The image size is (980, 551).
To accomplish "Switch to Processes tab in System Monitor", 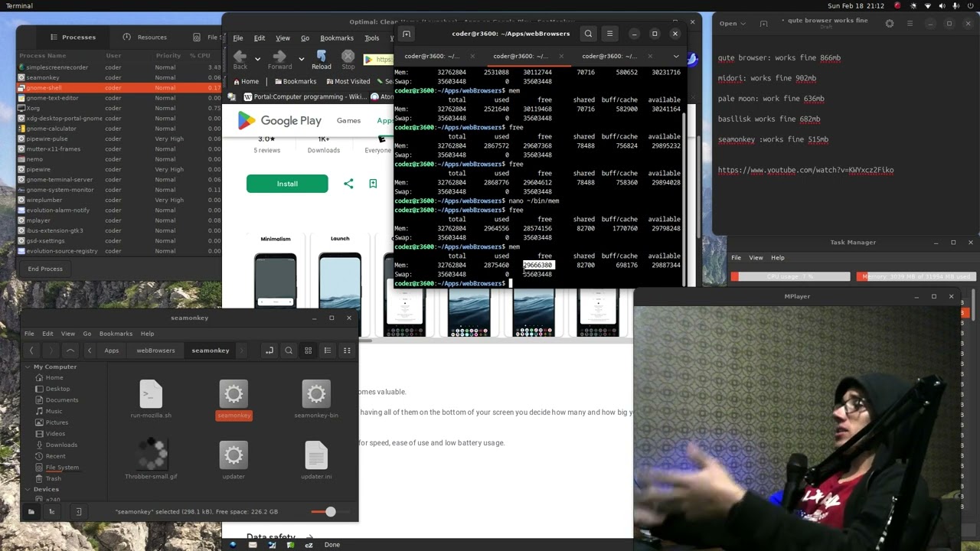I will 73,37.
